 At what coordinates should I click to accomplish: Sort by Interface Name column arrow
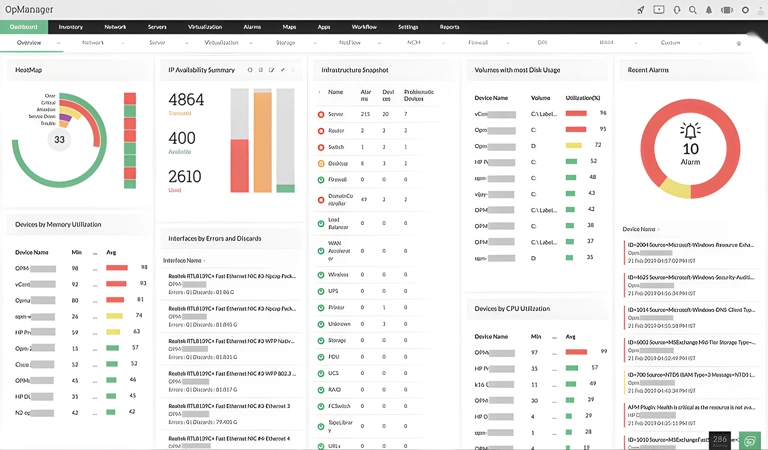click(204, 261)
